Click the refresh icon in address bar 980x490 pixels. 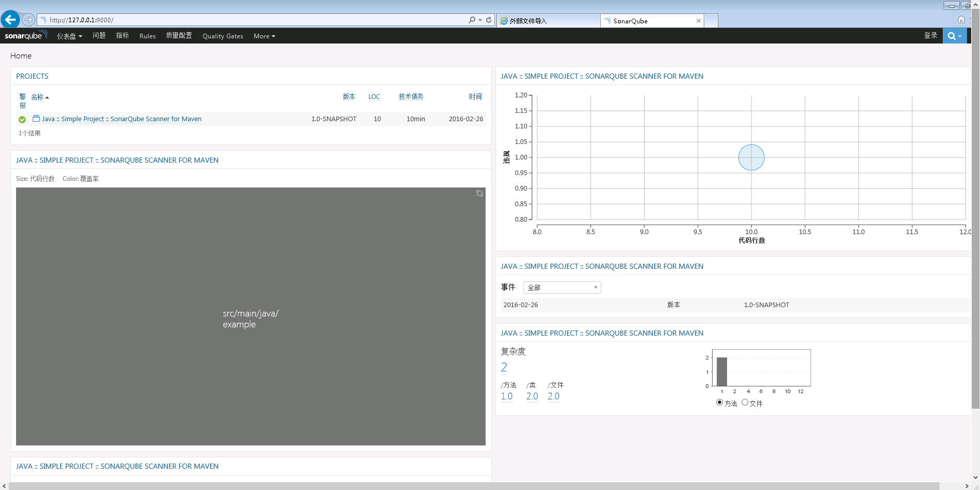[489, 20]
